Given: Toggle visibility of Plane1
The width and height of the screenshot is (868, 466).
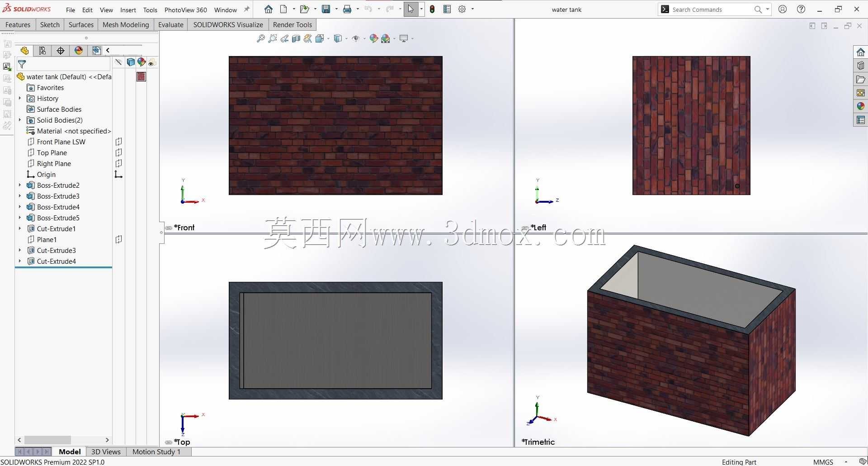Looking at the screenshot, I should [x=118, y=239].
